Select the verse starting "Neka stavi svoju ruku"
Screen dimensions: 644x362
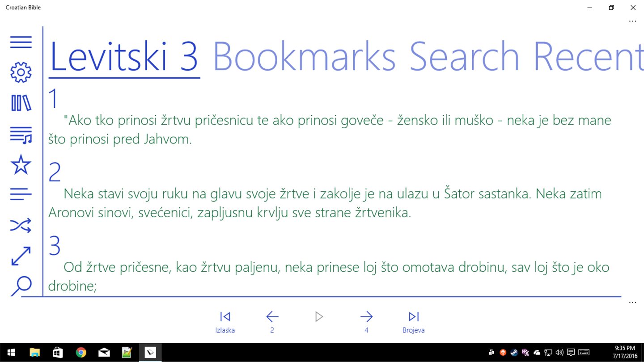(x=325, y=203)
